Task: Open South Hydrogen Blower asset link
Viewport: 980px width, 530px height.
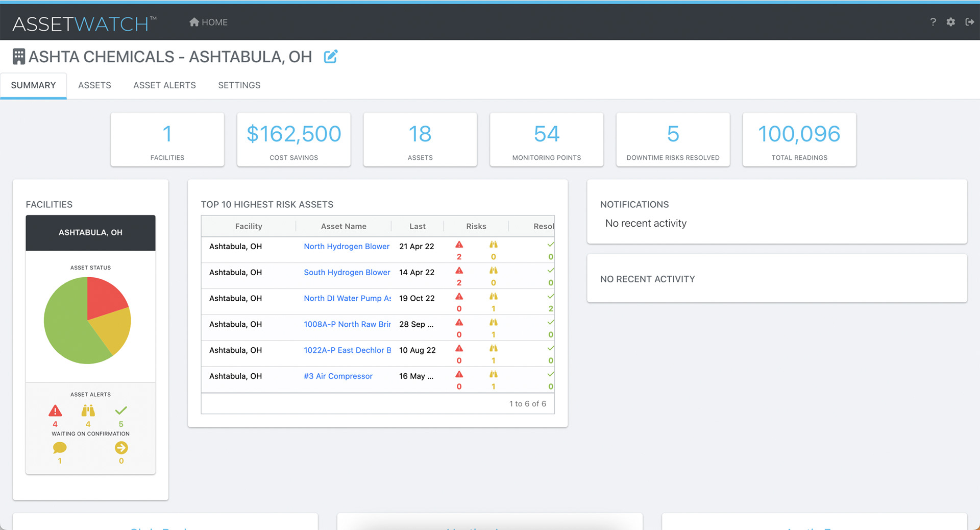Action: tap(347, 273)
